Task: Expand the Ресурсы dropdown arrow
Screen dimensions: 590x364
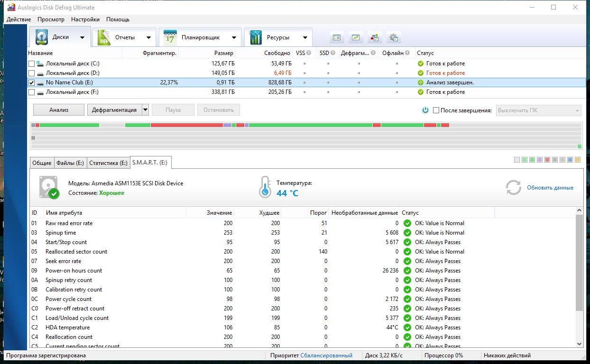Action: tap(305, 37)
